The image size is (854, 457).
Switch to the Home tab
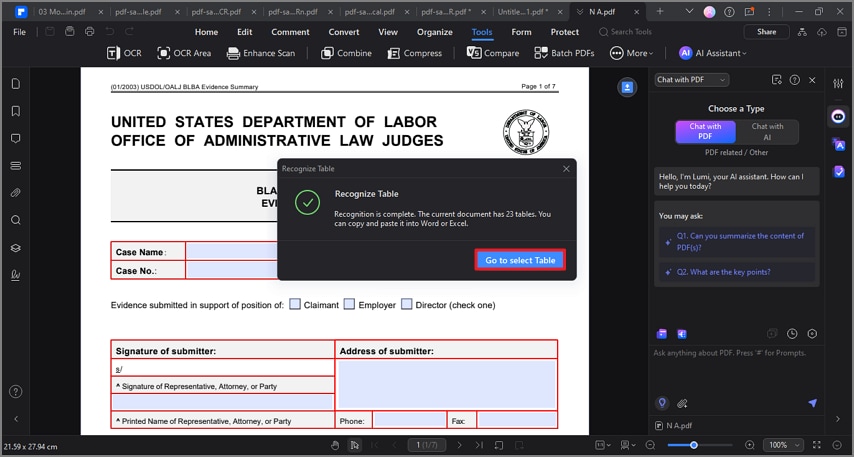(206, 32)
